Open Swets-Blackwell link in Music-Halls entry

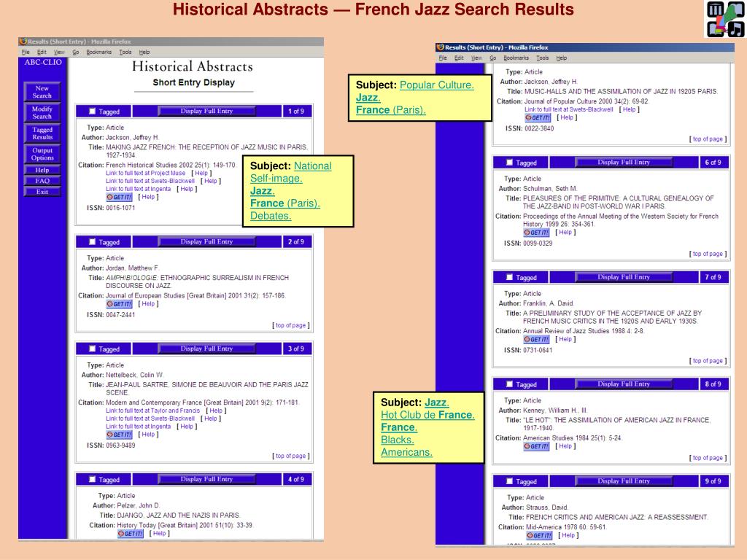(x=569, y=109)
